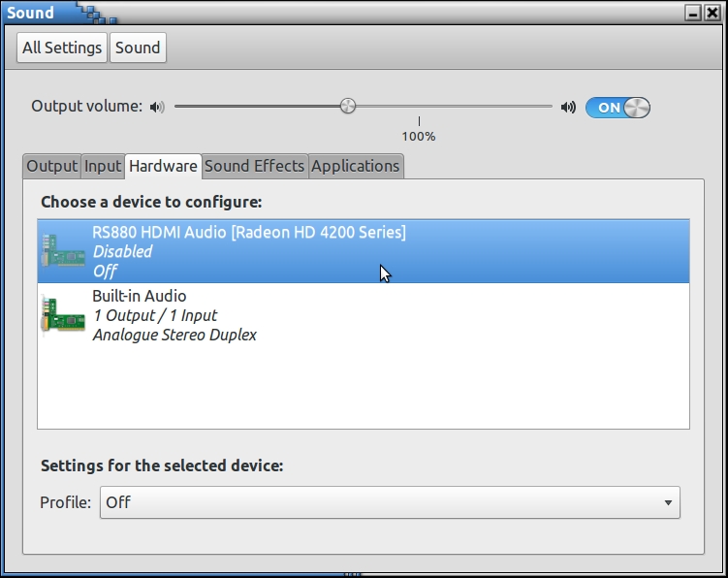Open the Profile dropdown

[390, 502]
